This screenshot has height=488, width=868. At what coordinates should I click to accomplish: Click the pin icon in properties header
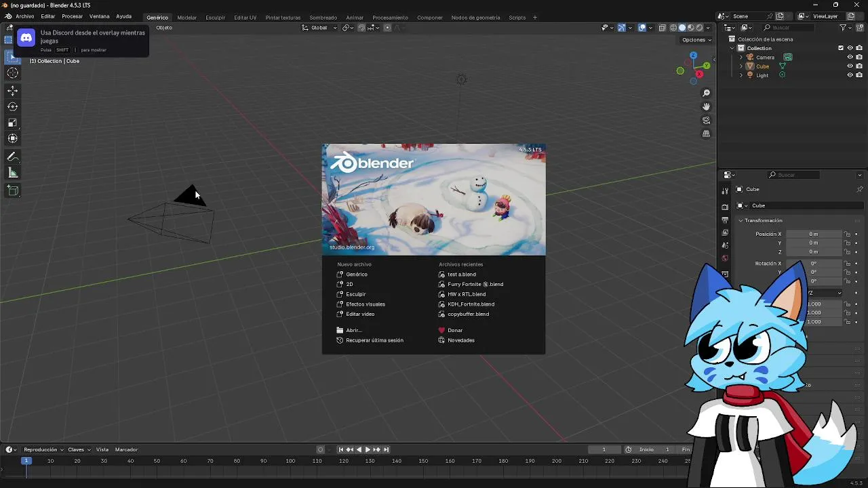coord(860,189)
